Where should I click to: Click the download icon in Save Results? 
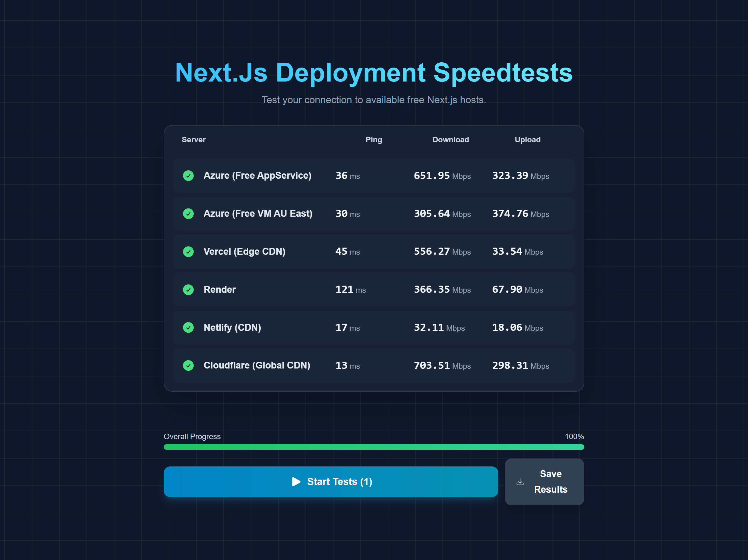point(520,482)
